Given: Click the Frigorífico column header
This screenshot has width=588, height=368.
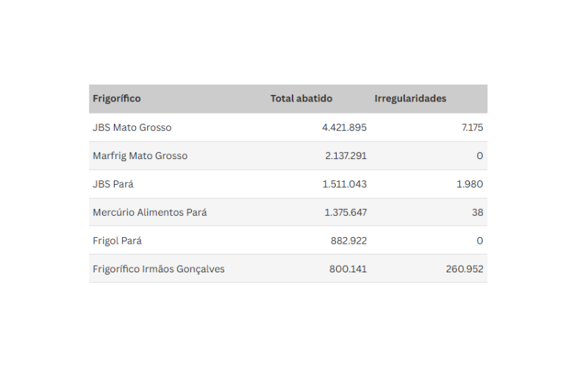Looking at the screenshot, I should tap(117, 99).
